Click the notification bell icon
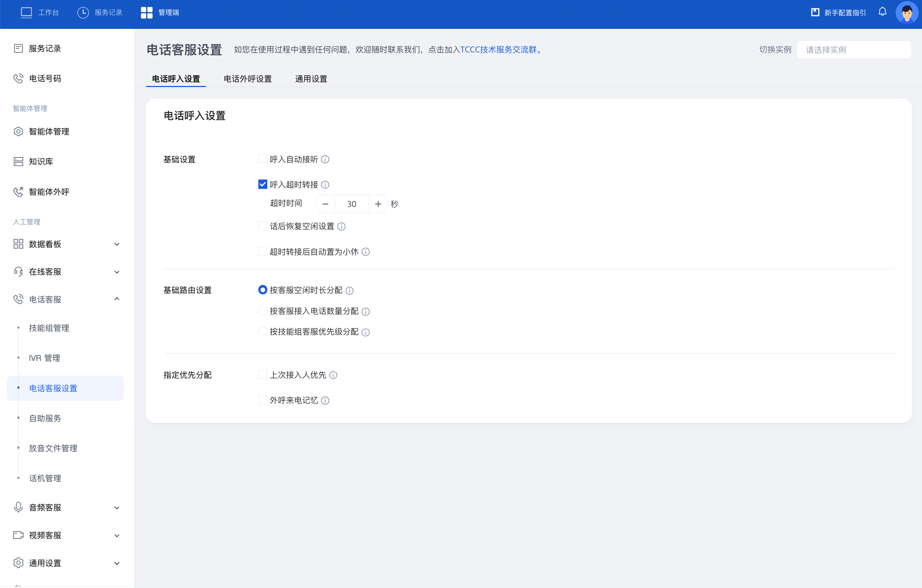Image resolution: width=922 pixels, height=588 pixels. point(882,12)
